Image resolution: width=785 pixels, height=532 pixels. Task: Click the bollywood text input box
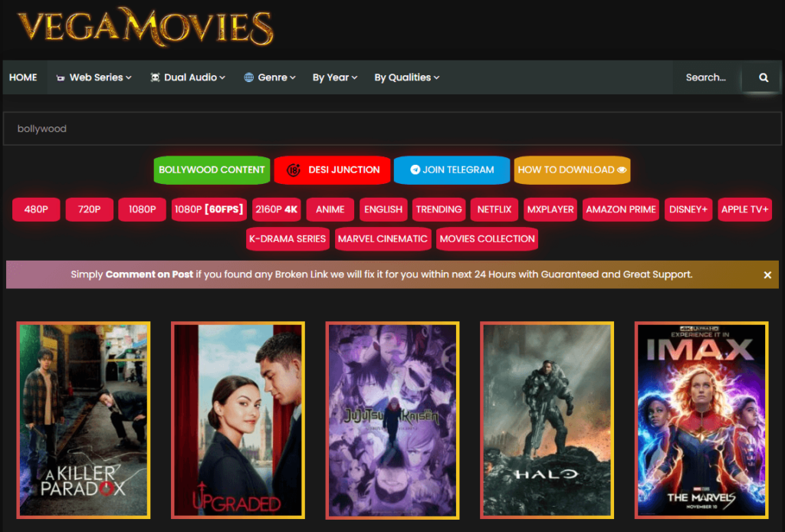(x=392, y=129)
